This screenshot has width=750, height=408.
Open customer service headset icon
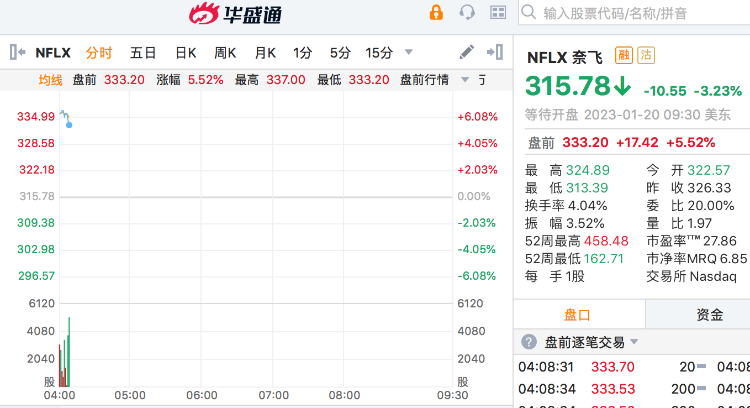pos(467,12)
